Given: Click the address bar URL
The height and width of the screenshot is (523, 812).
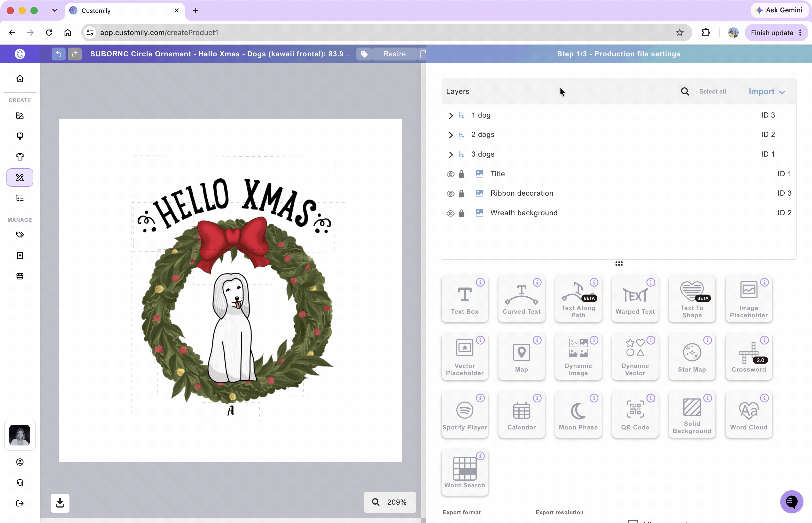Looking at the screenshot, I should 159,33.
